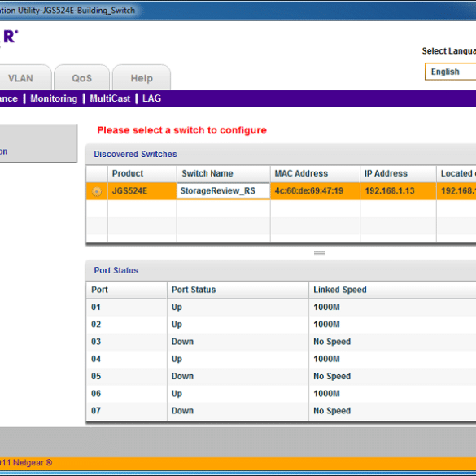
Task: Click IP address 192.168.1.13 cell
Action: [398, 191]
